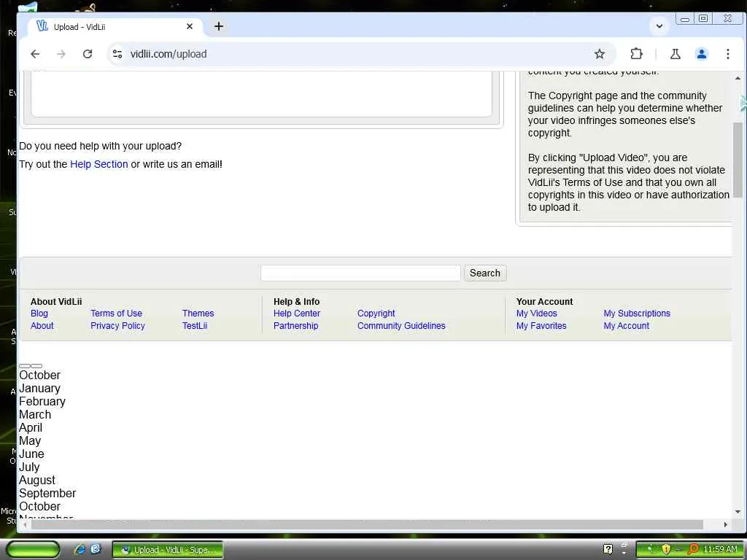The height and width of the screenshot is (560, 747).
Task: Open the Themes link
Action: coord(198,314)
